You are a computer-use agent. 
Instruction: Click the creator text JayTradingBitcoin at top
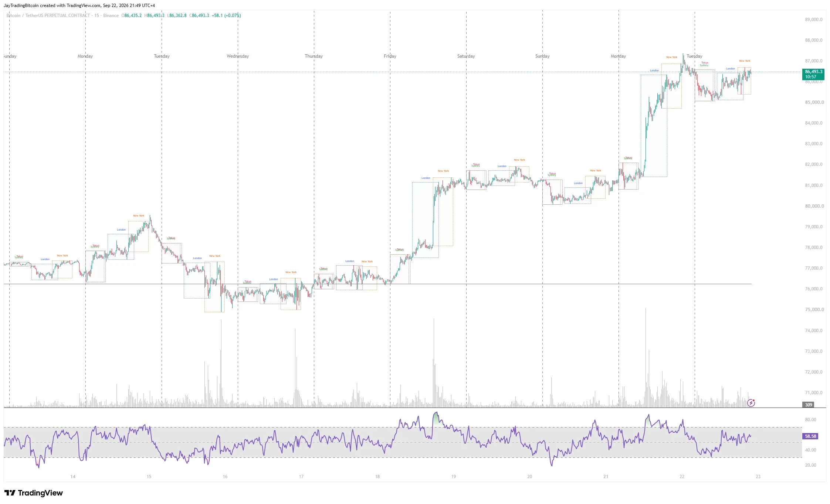[21, 6]
